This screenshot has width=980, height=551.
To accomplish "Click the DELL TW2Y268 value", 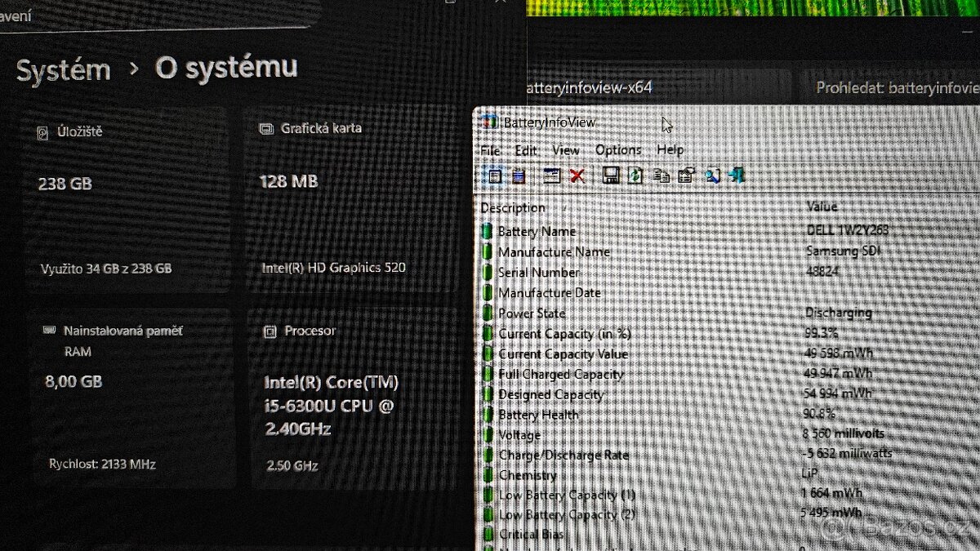I will pyautogui.click(x=847, y=230).
